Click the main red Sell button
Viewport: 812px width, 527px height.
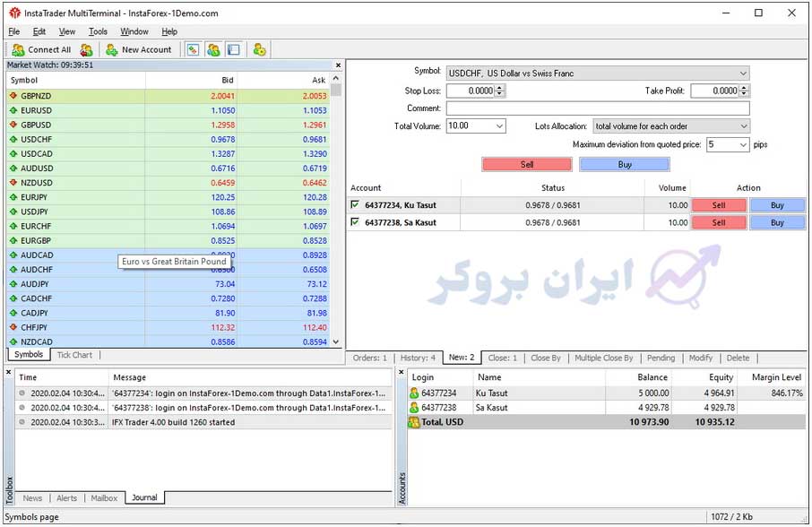pos(527,165)
